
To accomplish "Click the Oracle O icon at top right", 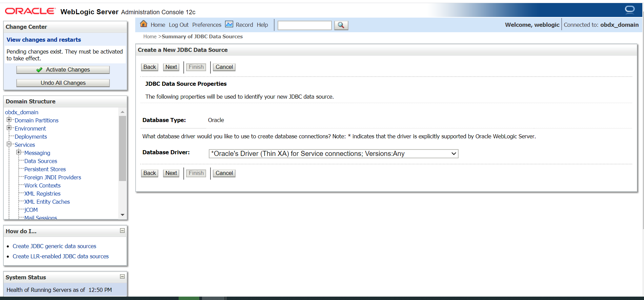I will point(630,9).
